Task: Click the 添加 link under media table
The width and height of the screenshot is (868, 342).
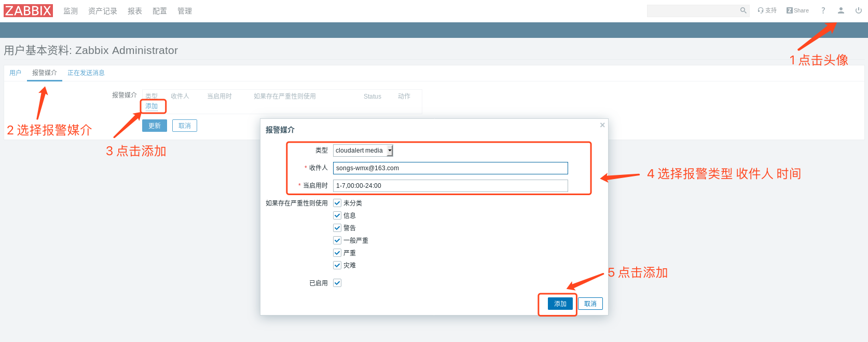Action: click(x=151, y=106)
